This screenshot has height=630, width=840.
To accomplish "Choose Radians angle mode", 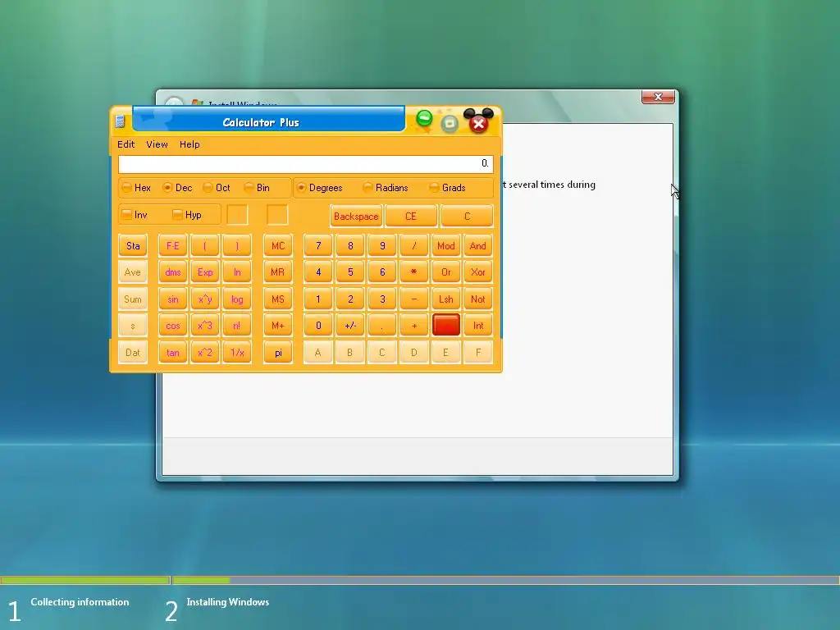I will coord(386,188).
